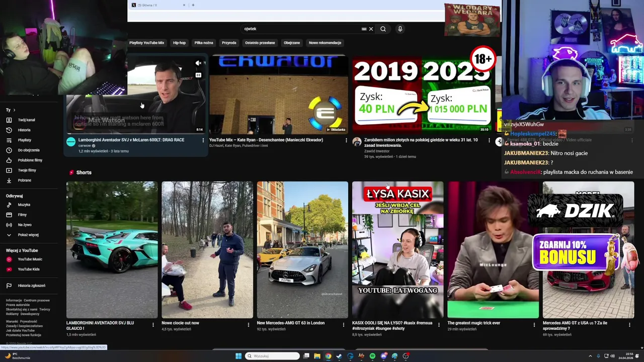Open options for Nowe ciocie out now short
This screenshot has height=362, width=644.
[248, 325]
